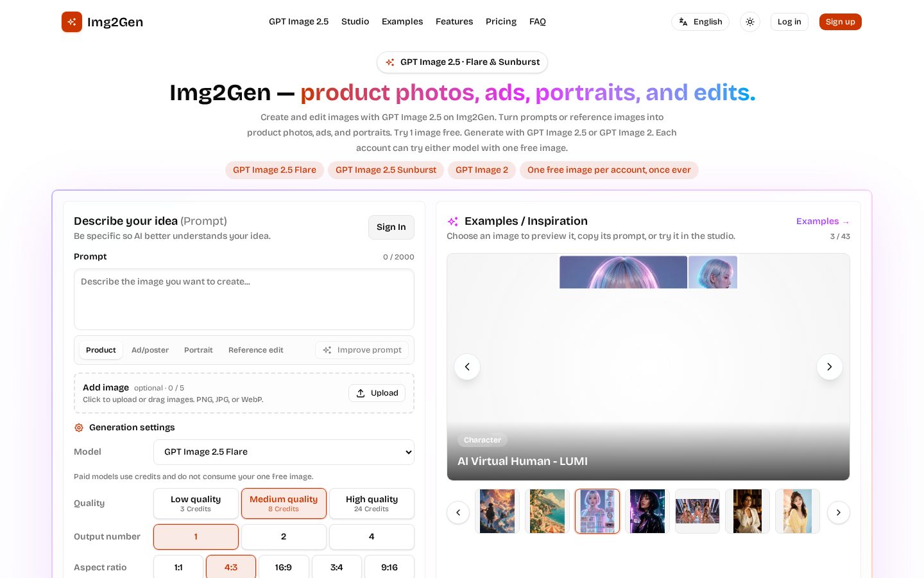Open Examples in the top navigation
This screenshot has height=578, width=924.
(x=402, y=22)
